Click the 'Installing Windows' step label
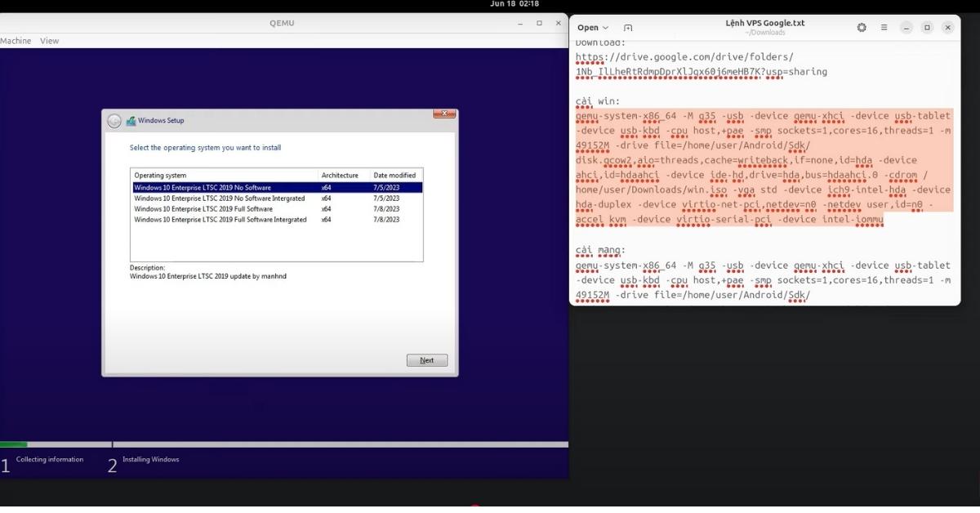The height and width of the screenshot is (513, 980). tap(151, 460)
